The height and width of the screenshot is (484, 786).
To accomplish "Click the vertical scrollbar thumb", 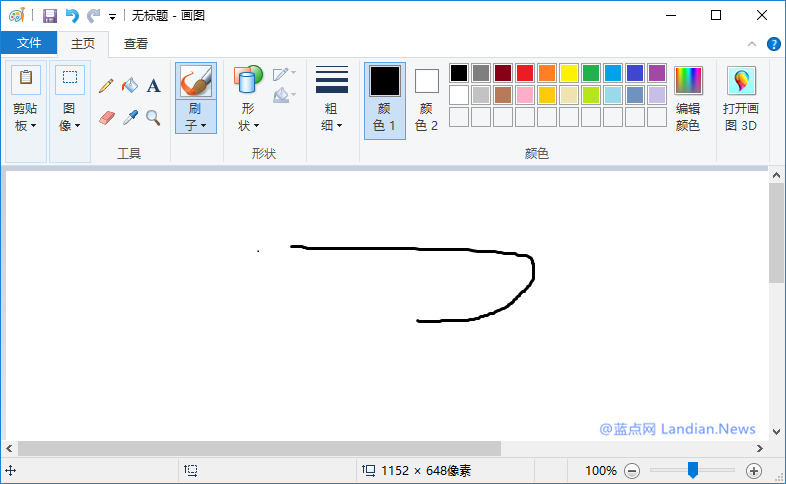I will pyautogui.click(x=776, y=233).
